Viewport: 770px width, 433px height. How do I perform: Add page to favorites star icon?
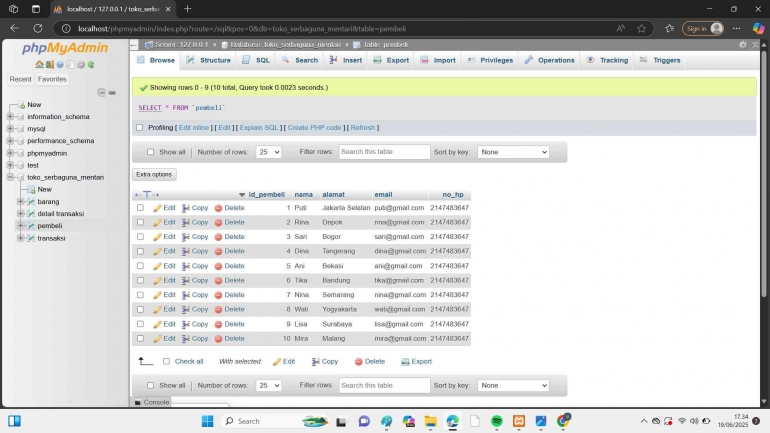[x=641, y=28]
